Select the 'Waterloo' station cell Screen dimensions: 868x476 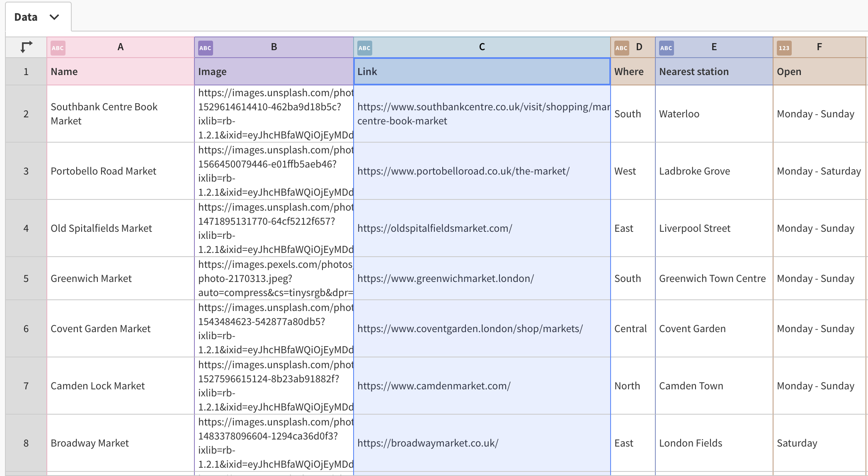pyautogui.click(x=714, y=114)
